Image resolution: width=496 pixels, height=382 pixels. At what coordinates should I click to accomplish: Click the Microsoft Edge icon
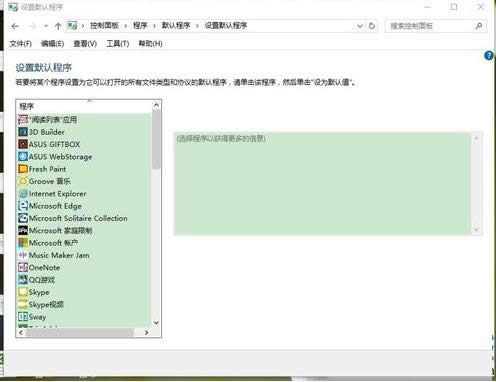coord(23,206)
